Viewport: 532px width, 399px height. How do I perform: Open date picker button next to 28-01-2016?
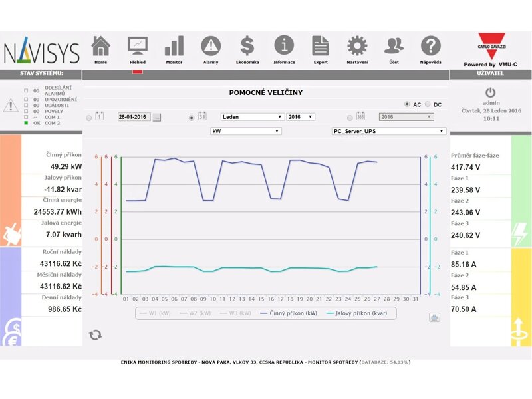(x=157, y=117)
